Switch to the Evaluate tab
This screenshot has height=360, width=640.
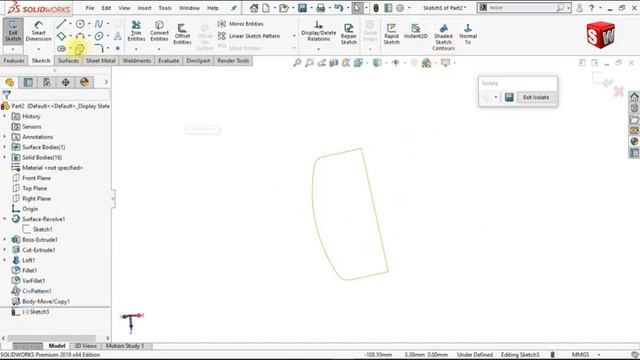(169, 60)
